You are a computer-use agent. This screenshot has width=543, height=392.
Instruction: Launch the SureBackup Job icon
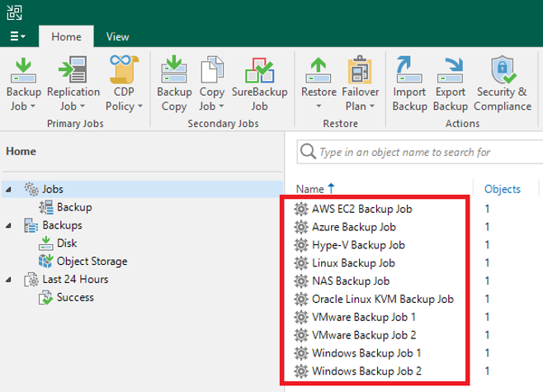[259, 70]
